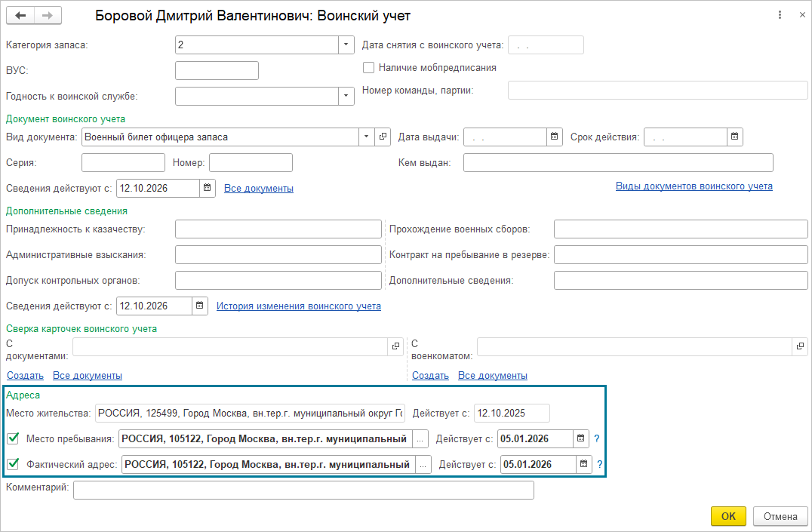Image resolution: width=812 pixels, height=532 pixels.
Task: Open the С документами reconciliation record
Action: 395,346
